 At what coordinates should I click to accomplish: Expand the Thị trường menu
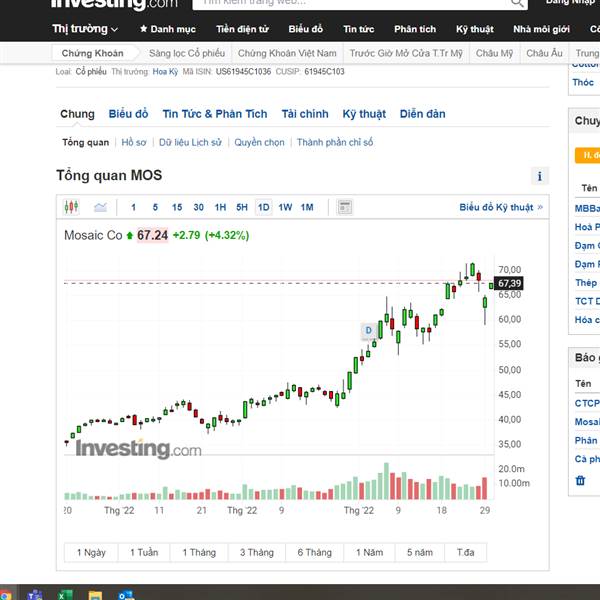pos(85,29)
